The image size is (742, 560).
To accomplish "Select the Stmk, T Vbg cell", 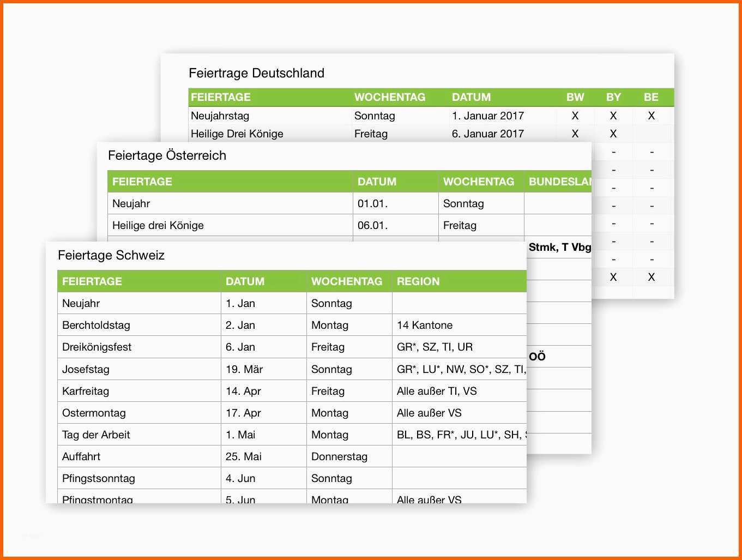I will 558,247.
